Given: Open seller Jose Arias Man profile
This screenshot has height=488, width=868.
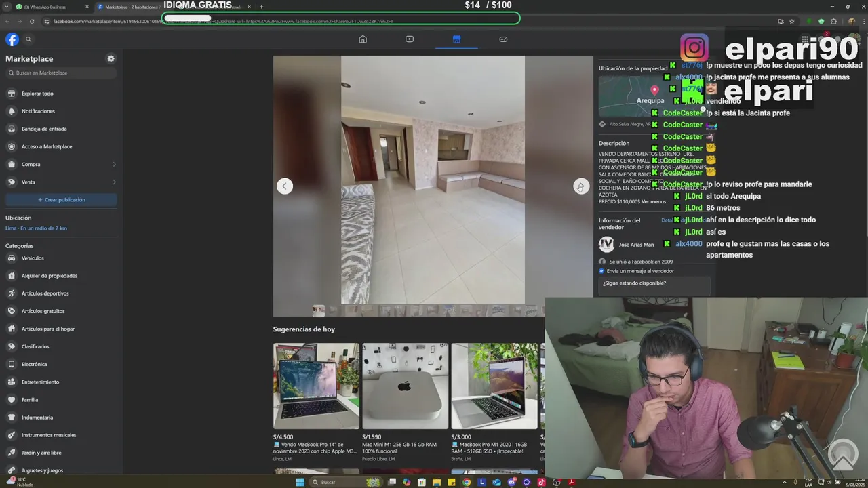Looking at the screenshot, I should [x=636, y=245].
